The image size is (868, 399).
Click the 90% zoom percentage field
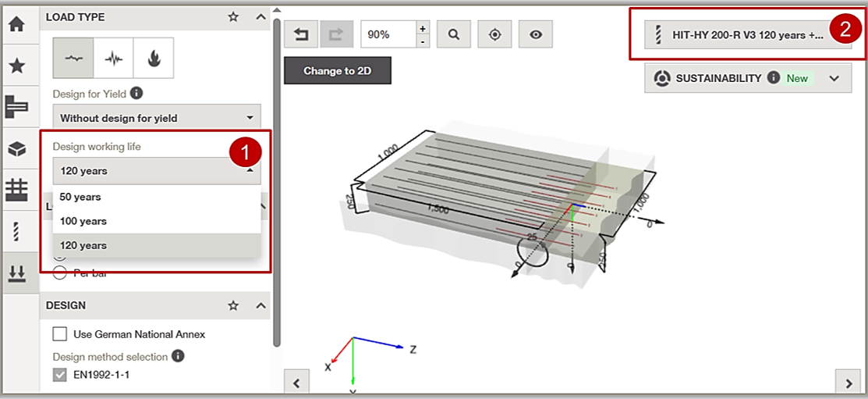click(x=388, y=34)
